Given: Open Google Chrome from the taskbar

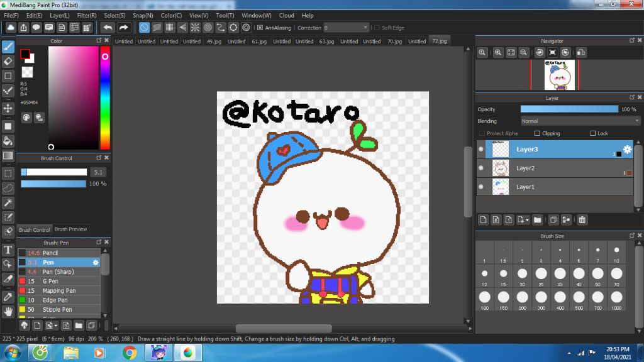Looking at the screenshot, I should point(130,353).
